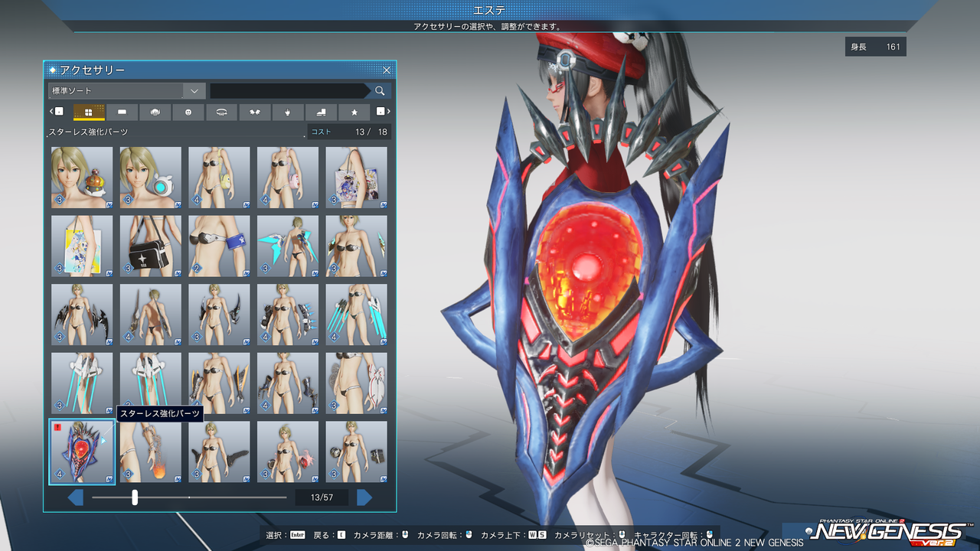The width and height of the screenshot is (980, 551).
Task: Select the head accessory category icon
Action: click(155, 112)
